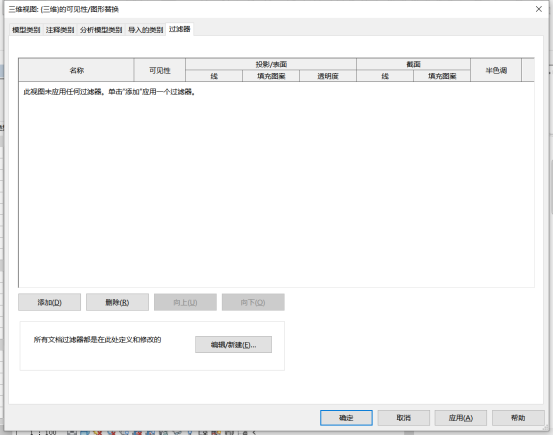Screen dimensions: 554x435
Task: Confirm dialog with 确定 button
Action: pos(346,418)
